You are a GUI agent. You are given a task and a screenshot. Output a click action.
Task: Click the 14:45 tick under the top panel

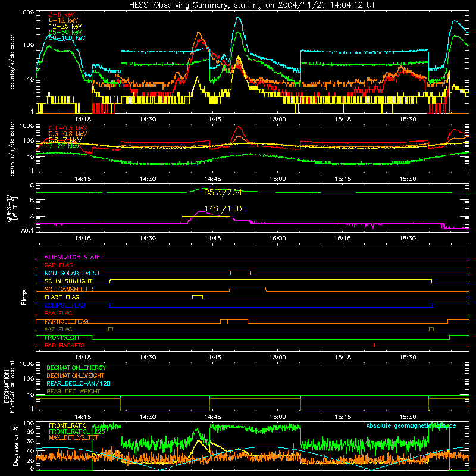point(213,120)
